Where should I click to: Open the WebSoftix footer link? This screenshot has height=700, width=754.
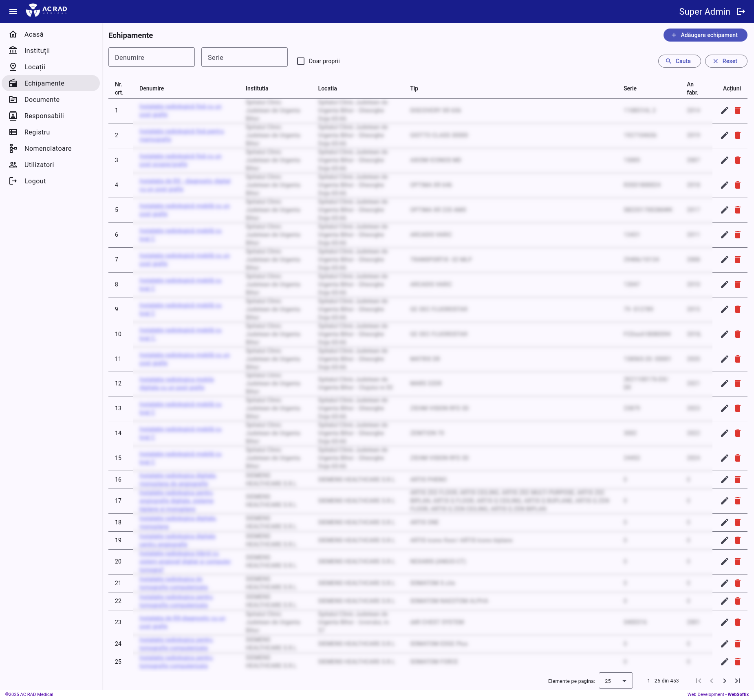pos(738,694)
